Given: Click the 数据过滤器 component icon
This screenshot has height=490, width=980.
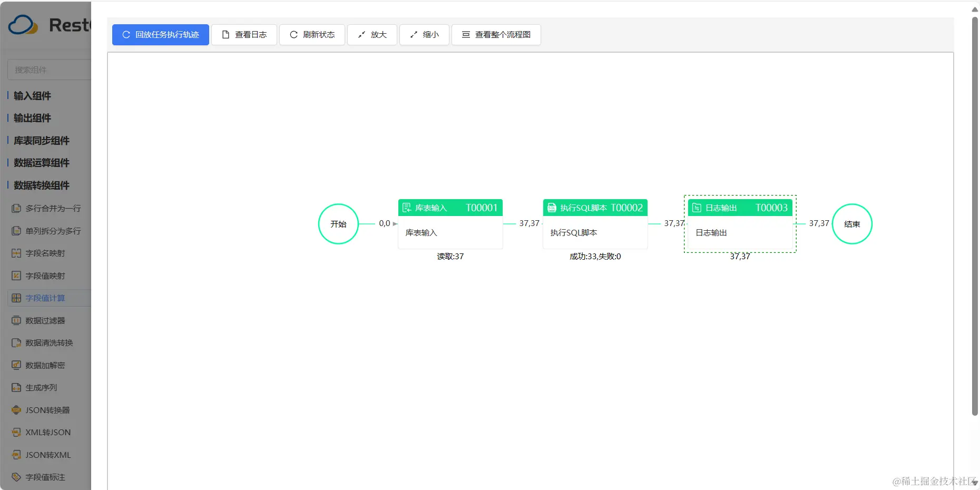Looking at the screenshot, I should coord(16,320).
